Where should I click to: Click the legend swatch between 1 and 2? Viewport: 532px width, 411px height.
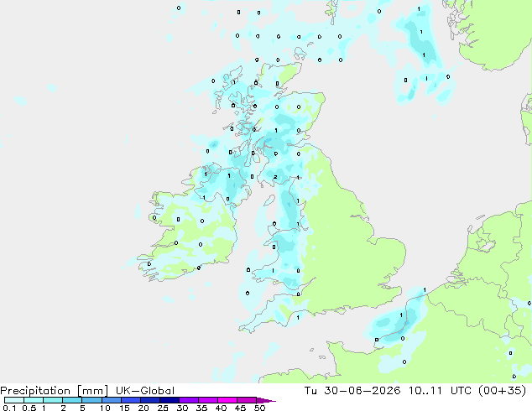(53, 400)
